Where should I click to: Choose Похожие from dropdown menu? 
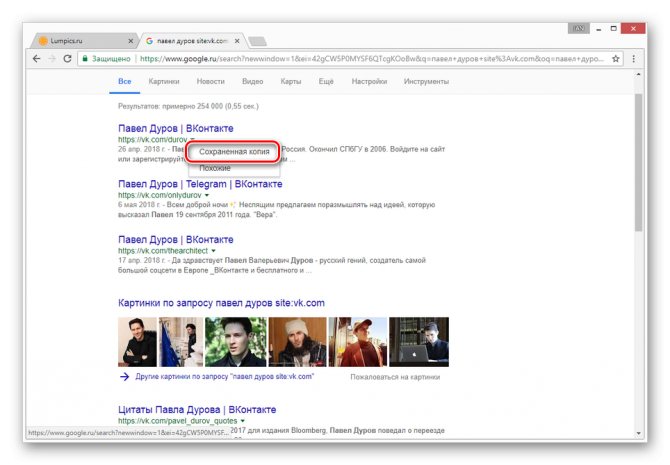[x=215, y=168]
